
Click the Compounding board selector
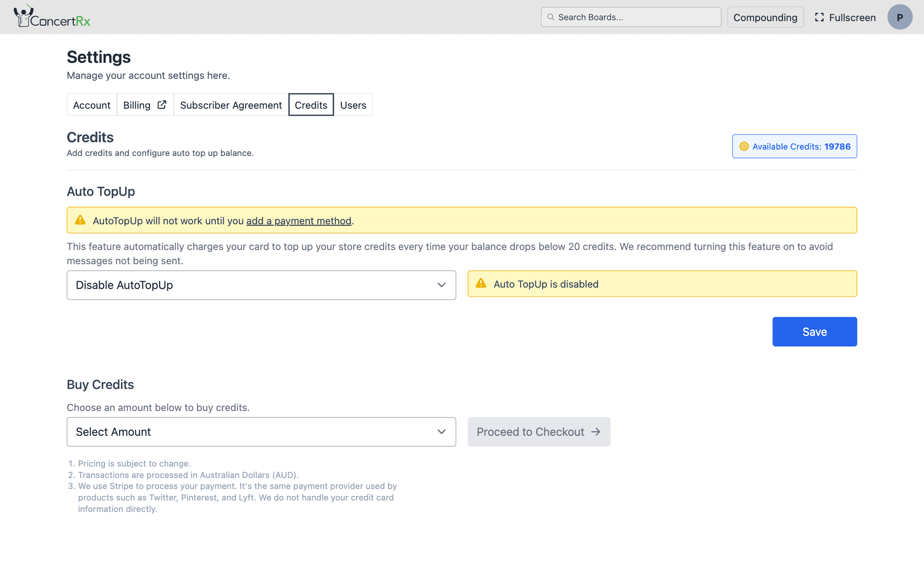click(x=765, y=17)
